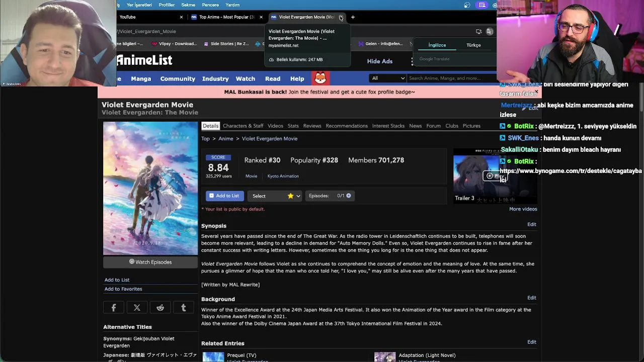This screenshot has height=362, width=644.
Task: Click Anime in breadcrumb
Action: pos(226,139)
